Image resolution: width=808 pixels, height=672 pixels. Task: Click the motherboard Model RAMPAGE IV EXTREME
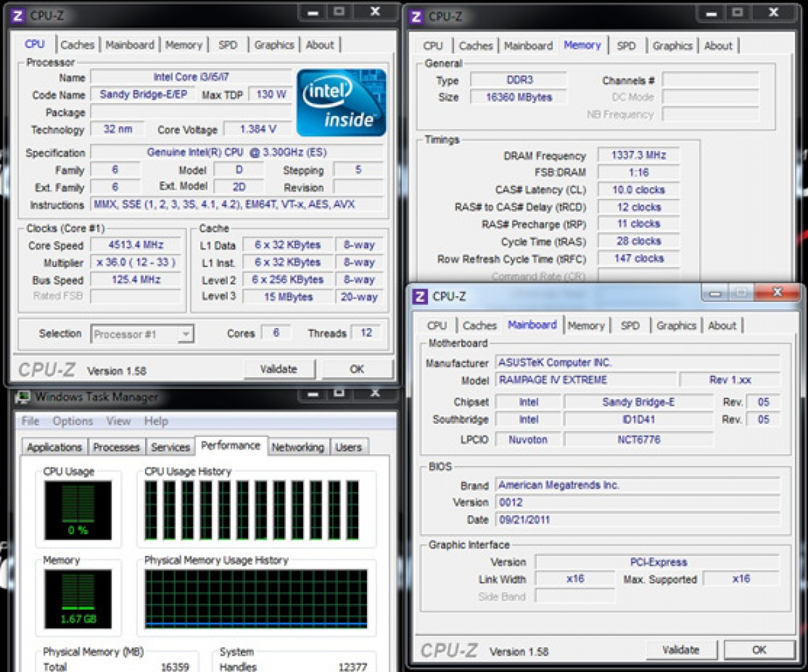click(585, 380)
